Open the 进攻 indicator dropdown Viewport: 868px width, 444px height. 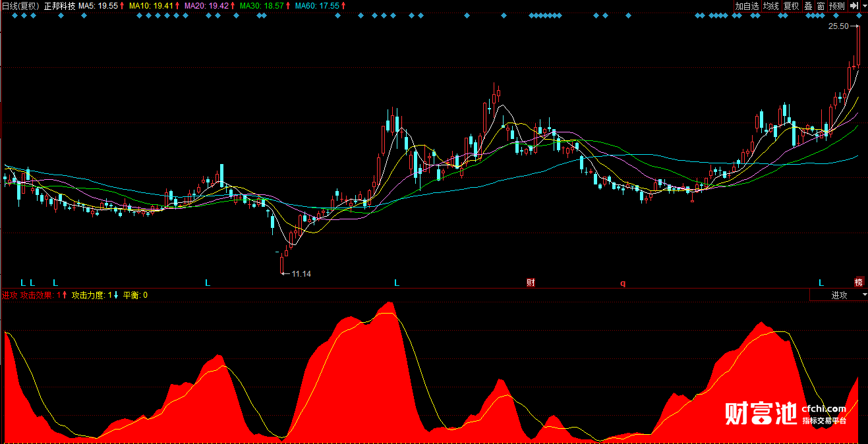[839, 295]
